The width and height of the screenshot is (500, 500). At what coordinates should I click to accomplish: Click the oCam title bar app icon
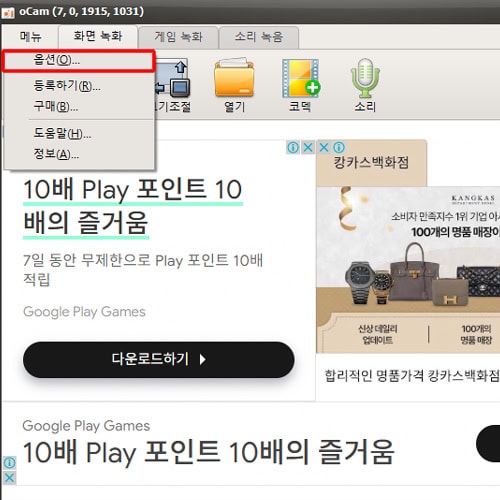click(x=8, y=13)
